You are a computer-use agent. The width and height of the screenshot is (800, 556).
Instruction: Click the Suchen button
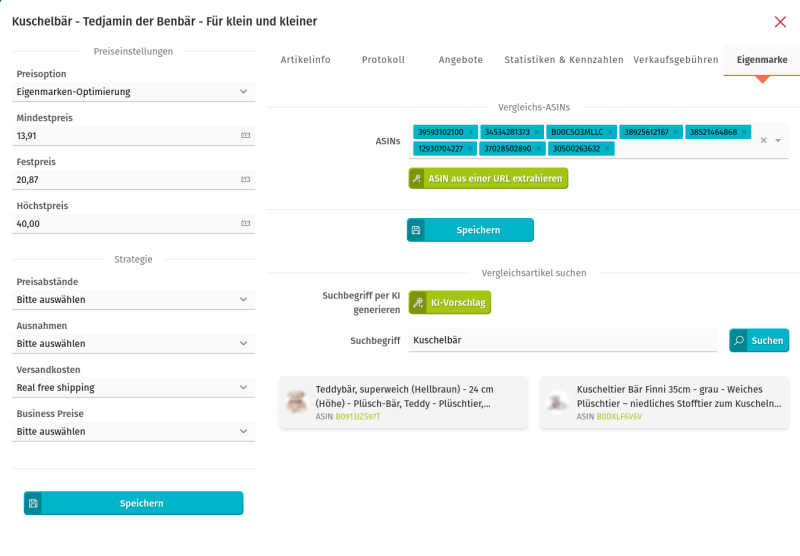pyautogui.click(x=759, y=340)
